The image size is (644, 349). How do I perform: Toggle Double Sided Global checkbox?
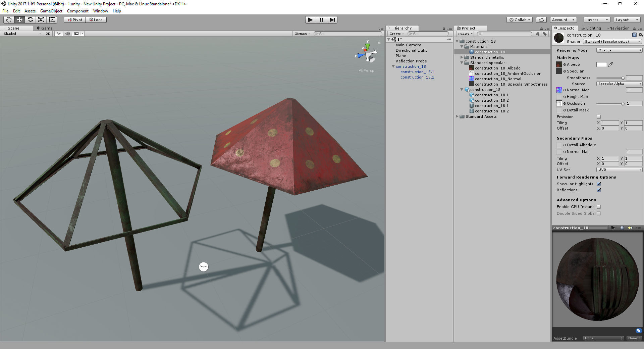[599, 213]
